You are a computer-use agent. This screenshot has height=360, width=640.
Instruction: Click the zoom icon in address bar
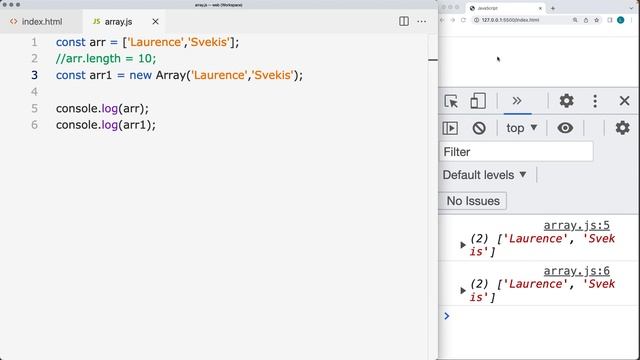pos(575,20)
